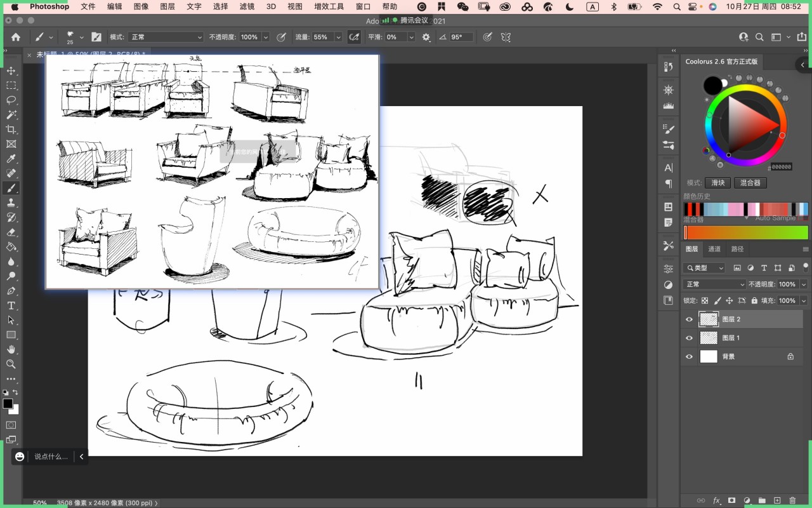Hide layer 图层 2 with eye icon
Screen dimensions: 812x508
pyautogui.click(x=689, y=319)
